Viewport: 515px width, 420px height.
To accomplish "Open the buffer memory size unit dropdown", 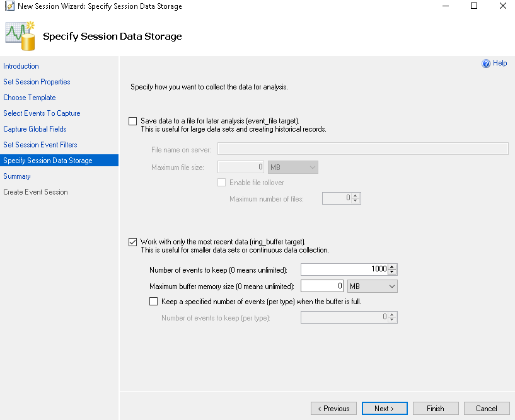I will click(x=373, y=286).
